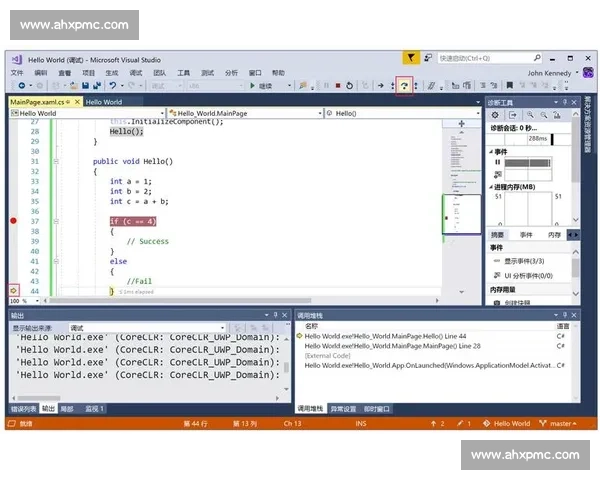Click the output panel vertical scrollbar
The image size is (600, 480).
(x=286, y=367)
